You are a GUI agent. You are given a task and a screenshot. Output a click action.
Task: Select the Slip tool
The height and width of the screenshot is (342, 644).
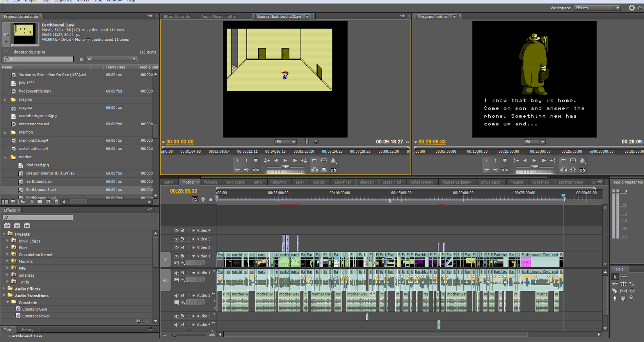(x=623, y=291)
